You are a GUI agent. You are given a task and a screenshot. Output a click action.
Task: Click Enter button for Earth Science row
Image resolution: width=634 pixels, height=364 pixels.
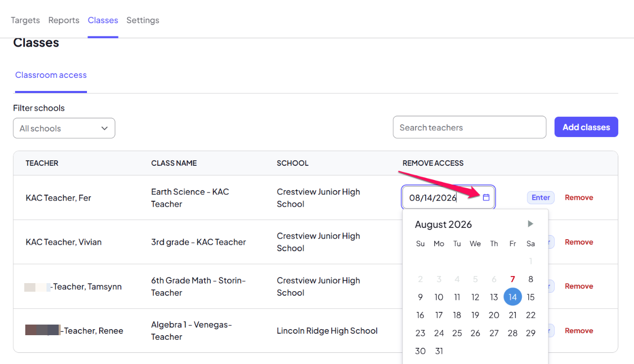pyautogui.click(x=541, y=198)
